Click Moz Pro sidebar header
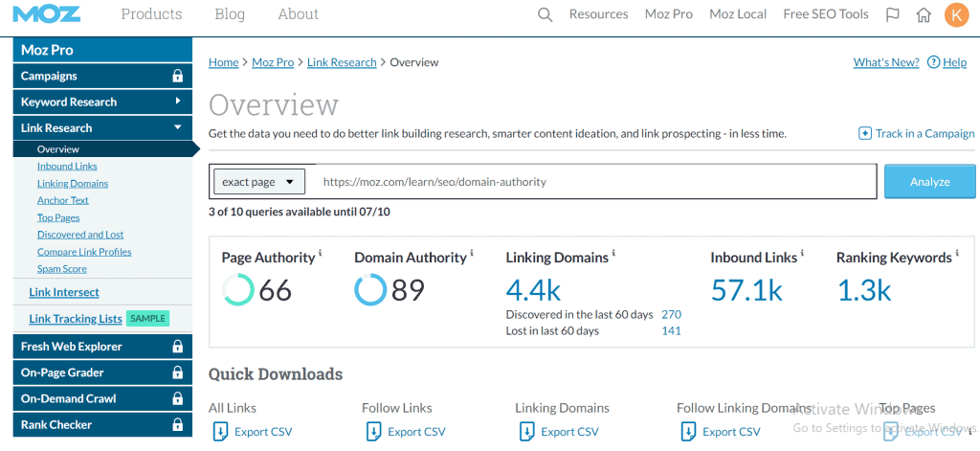The width and height of the screenshot is (980, 451). (x=102, y=50)
